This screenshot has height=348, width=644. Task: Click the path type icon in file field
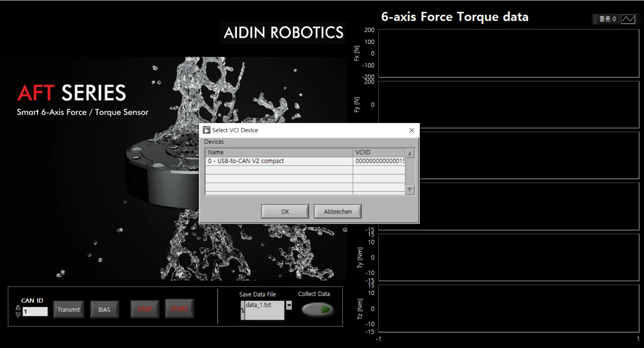click(x=243, y=310)
